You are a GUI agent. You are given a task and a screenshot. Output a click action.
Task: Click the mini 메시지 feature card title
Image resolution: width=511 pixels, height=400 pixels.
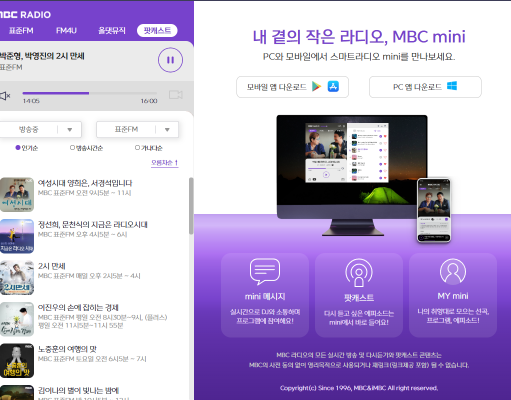[265, 296]
